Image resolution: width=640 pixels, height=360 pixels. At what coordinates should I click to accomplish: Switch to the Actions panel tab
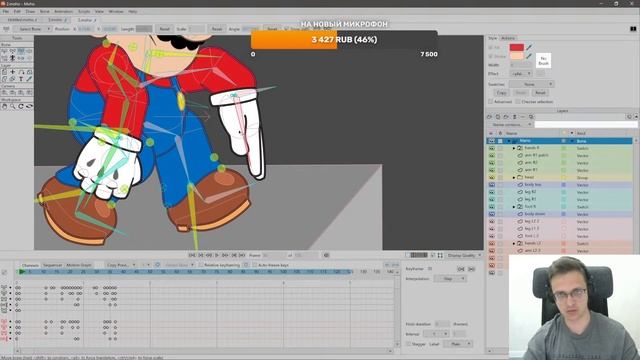508,38
